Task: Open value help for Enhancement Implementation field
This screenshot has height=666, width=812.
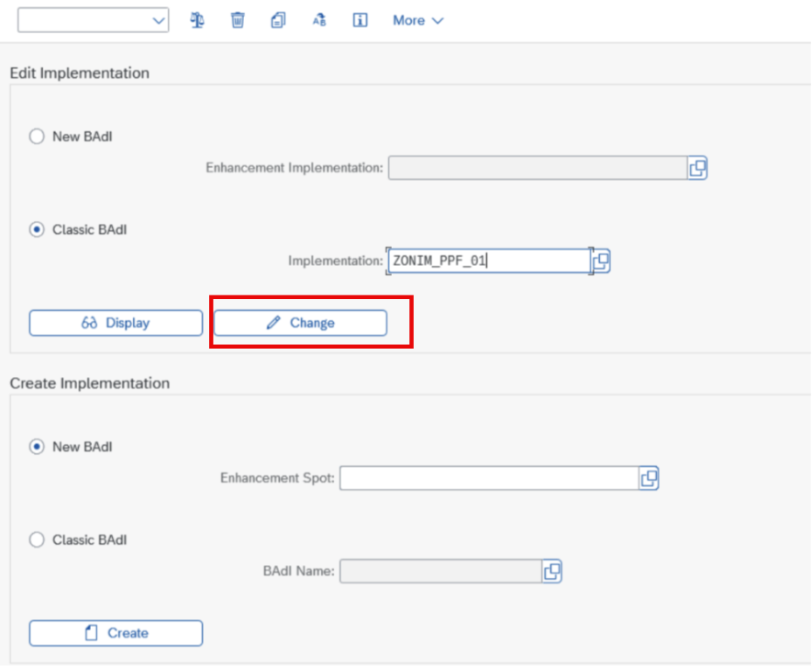Action: click(x=697, y=168)
